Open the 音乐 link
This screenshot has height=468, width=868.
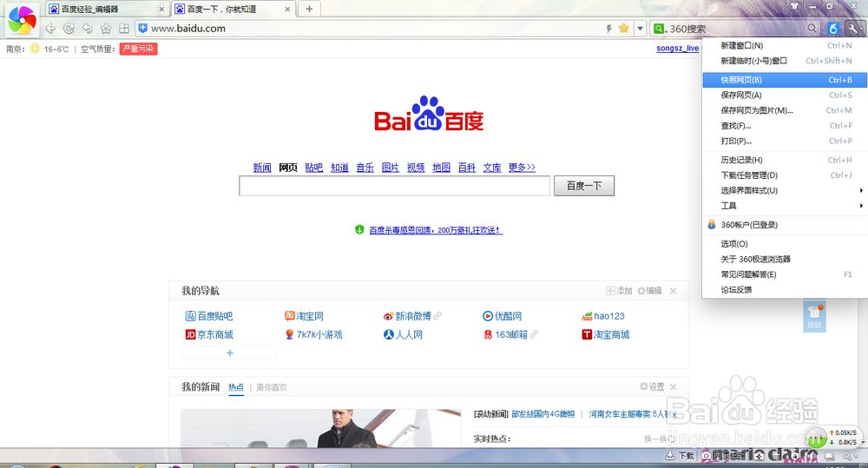[x=365, y=168]
